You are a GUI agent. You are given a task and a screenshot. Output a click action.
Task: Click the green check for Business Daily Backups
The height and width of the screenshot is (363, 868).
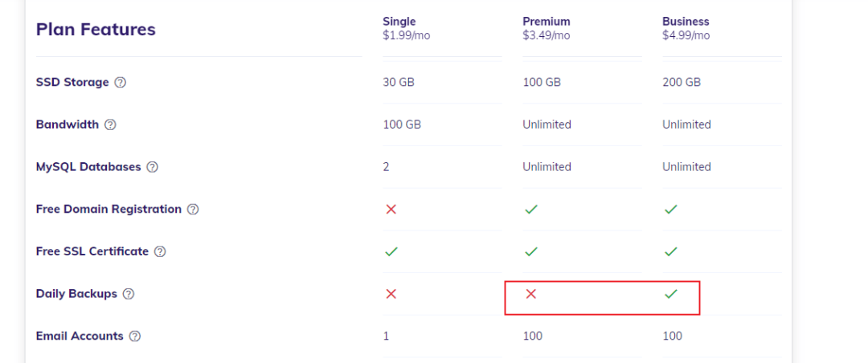(x=671, y=294)
